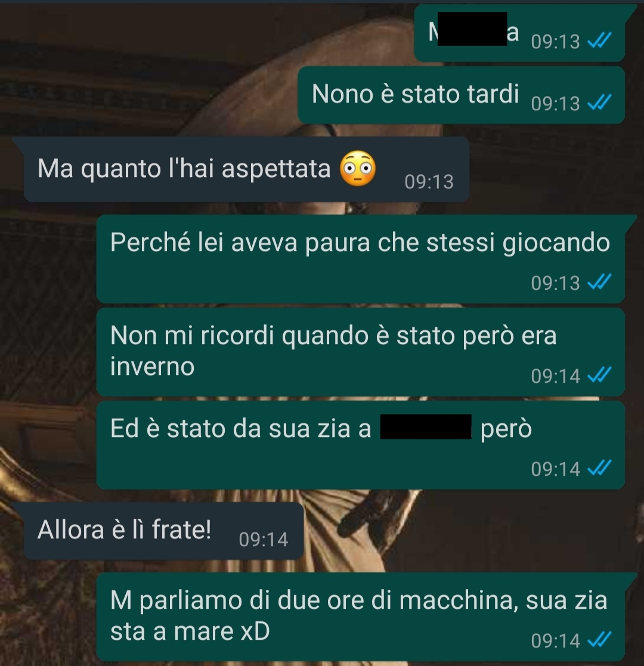
Task: Click the black redaction box in the zia message
Action: [x=426, y=426]
